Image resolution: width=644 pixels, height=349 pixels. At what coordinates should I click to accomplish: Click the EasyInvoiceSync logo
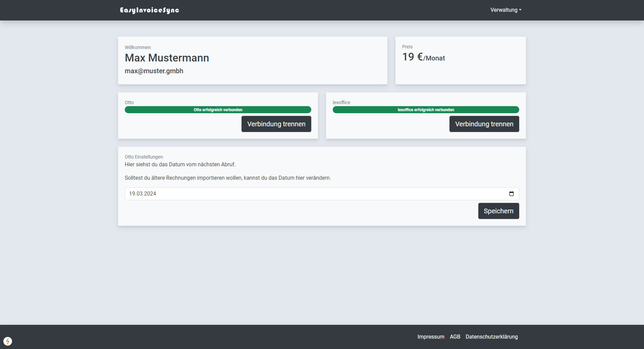[149, 10]
